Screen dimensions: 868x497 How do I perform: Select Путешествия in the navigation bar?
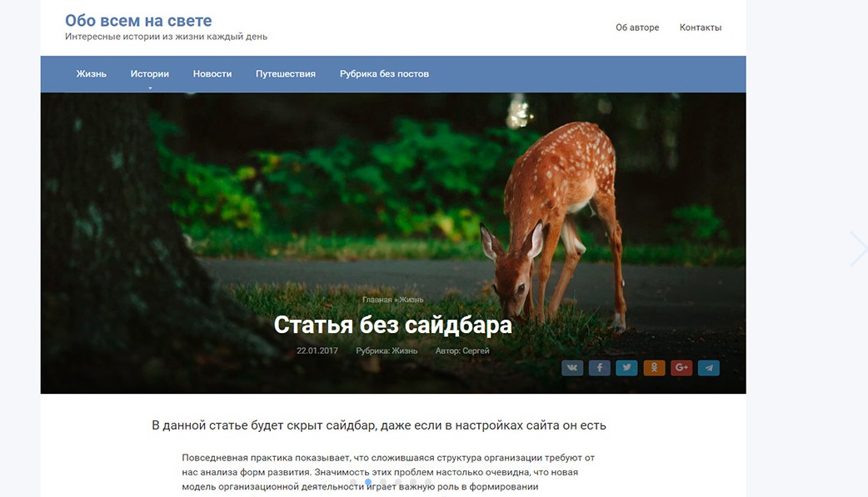[286, 74]
